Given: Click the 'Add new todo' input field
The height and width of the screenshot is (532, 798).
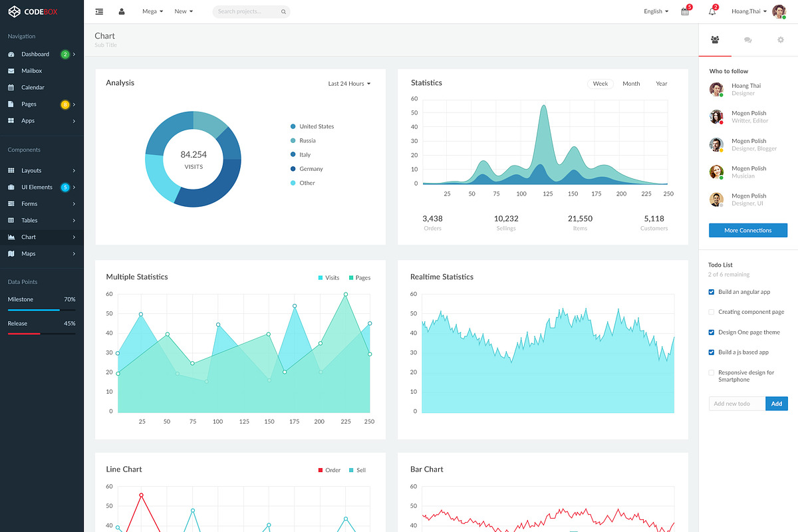Looking at the screenshot, I should (x=735, y=403).
